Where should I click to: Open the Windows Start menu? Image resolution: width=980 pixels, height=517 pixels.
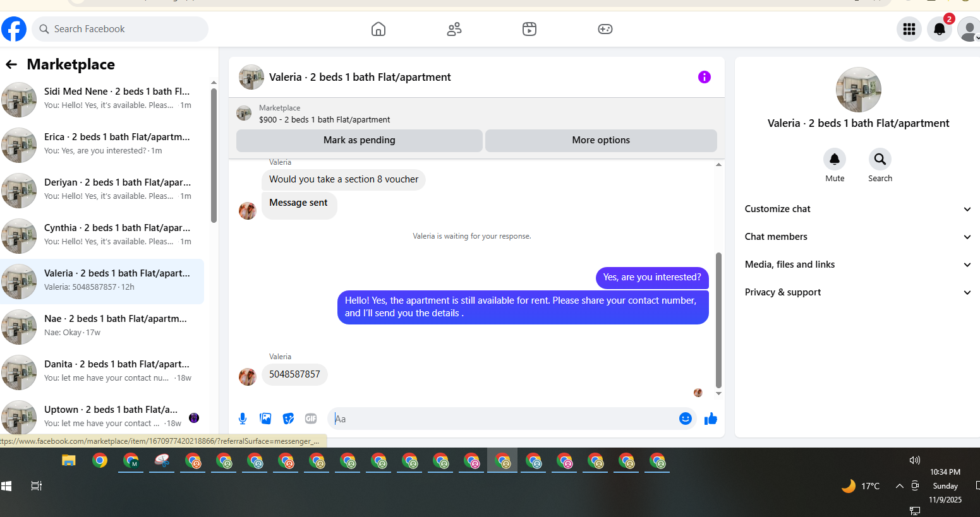(6, 486)
